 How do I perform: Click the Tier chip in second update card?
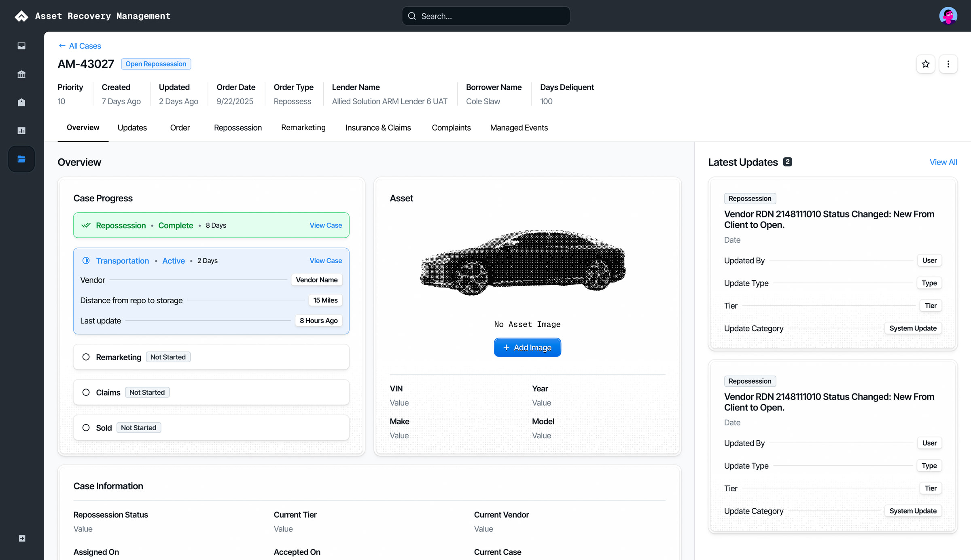[931, 488]
